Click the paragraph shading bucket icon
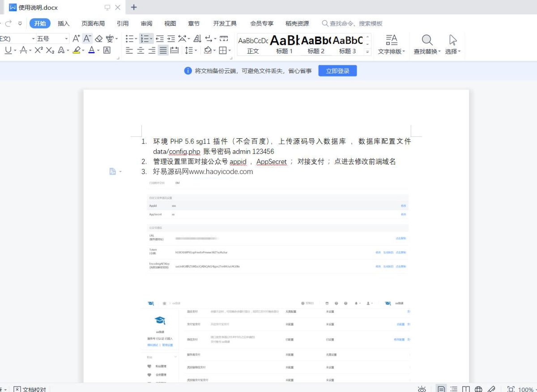This screenshot has width=537, height=392. point(207,51)
